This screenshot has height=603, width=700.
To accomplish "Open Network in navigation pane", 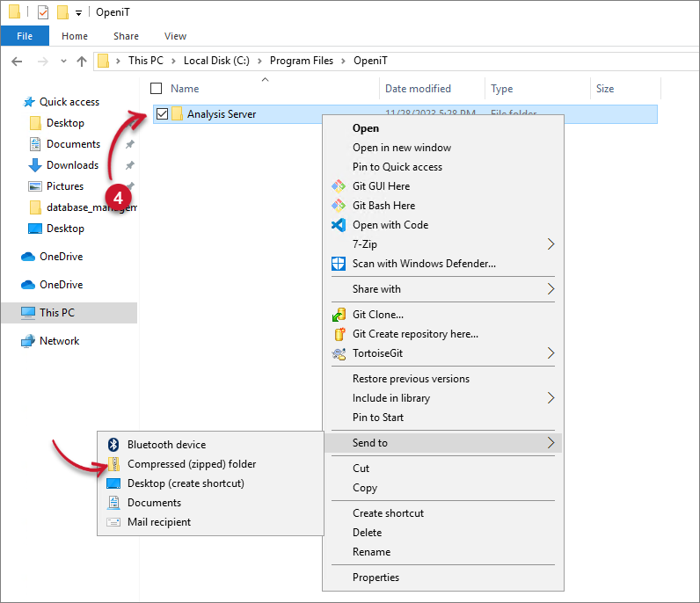I will (x=59, y=341).
